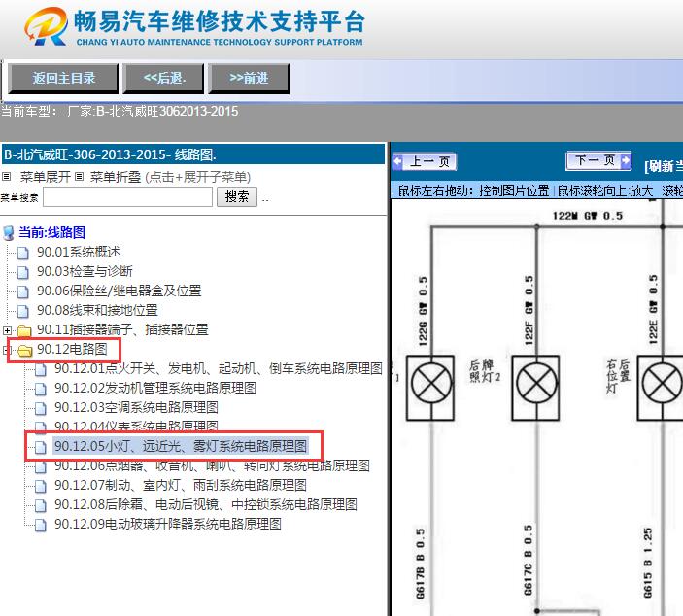Viewport: 683px width, 616px height.
Task: Click the page icon of 90.08线束和接地位置
Action: 22,311
